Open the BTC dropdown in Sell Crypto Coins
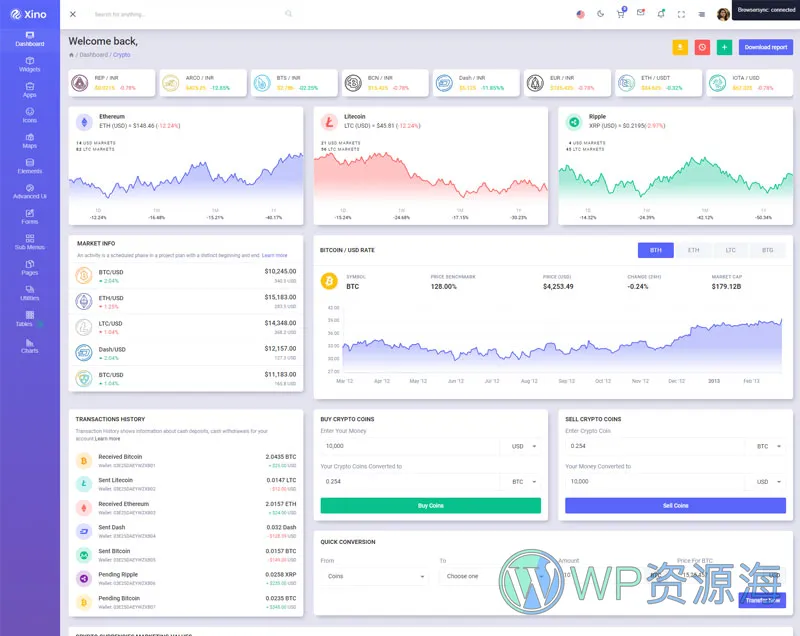 pyautogui.click(x=769, y=446)
